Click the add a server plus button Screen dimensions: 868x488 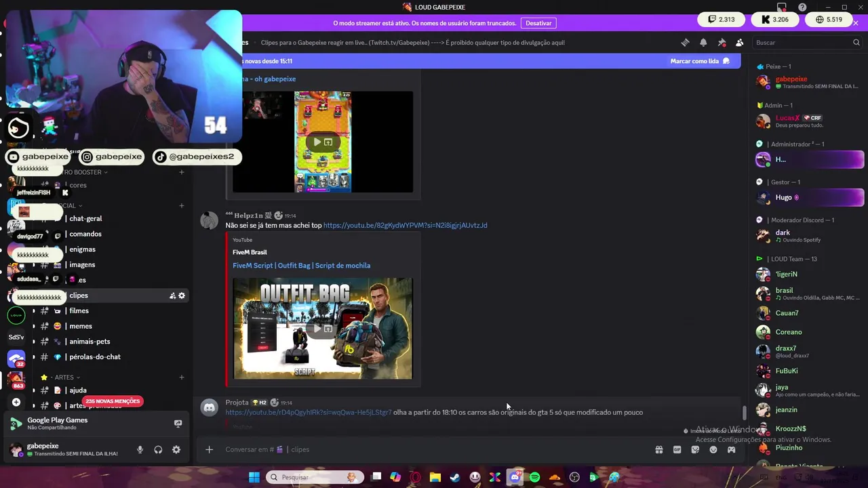point(16,402)
